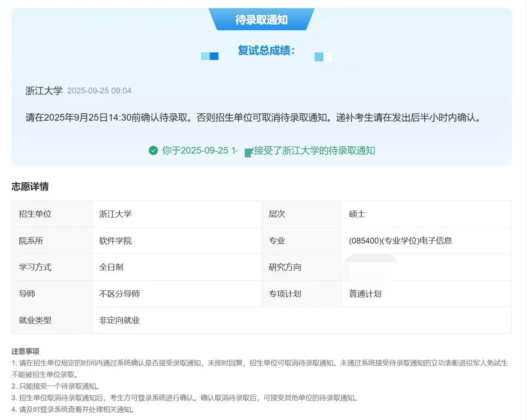
Task: Click the deadline warning text about 14:30
Action: tap(252, 118)
